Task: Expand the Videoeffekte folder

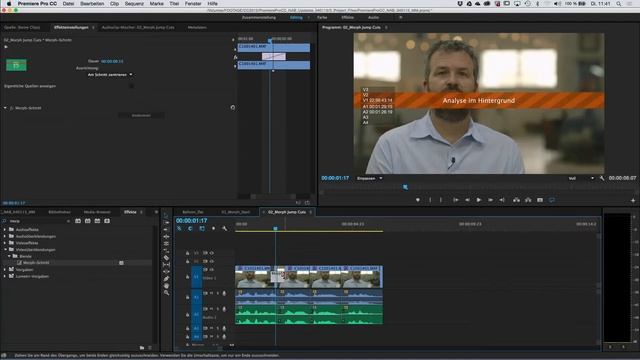Action: (5, 243)
